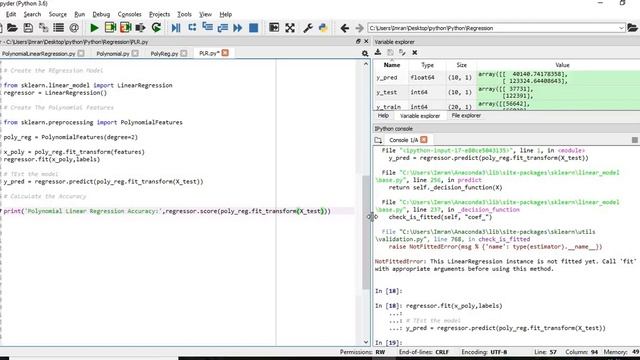Open the Consoles menu
Screen dimensions: 640x360
pos(129,14)
